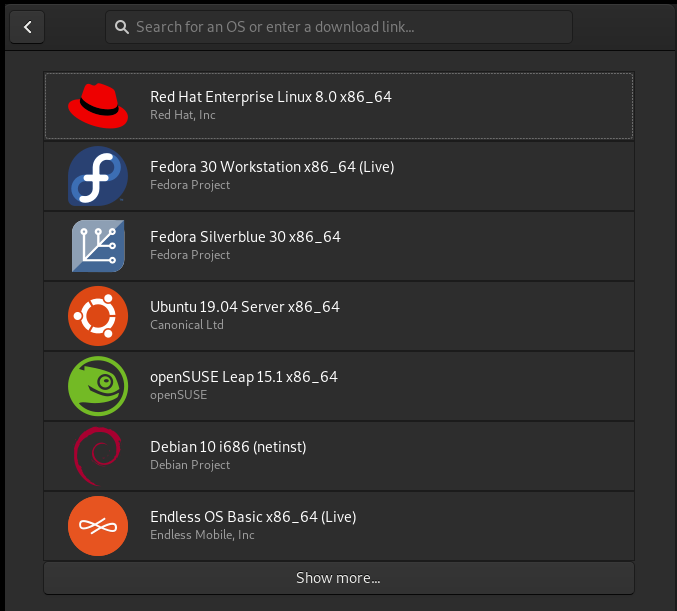Select Ubuntu 19.04 Server x86_64 label

[x=244, y=307]
